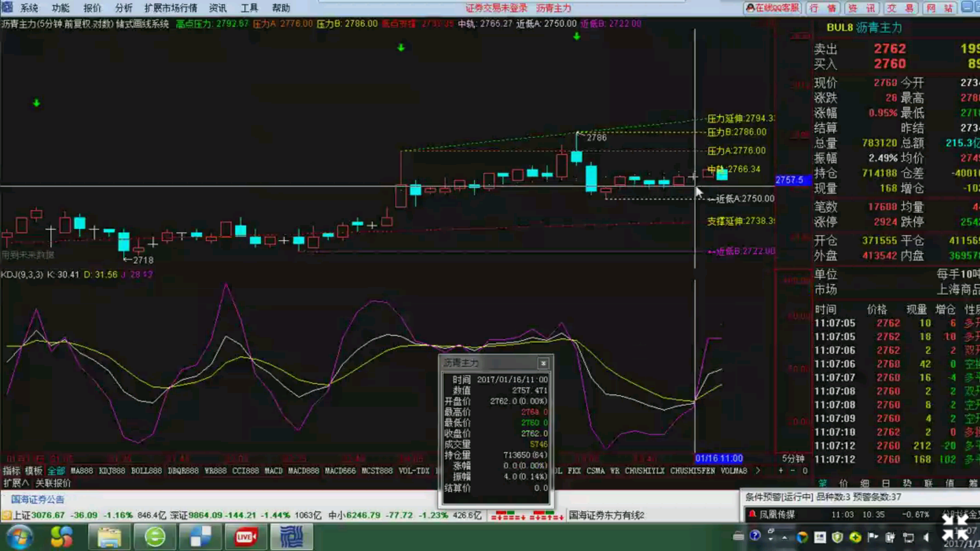Open the green browser taskbar icon

click(155, 537)
